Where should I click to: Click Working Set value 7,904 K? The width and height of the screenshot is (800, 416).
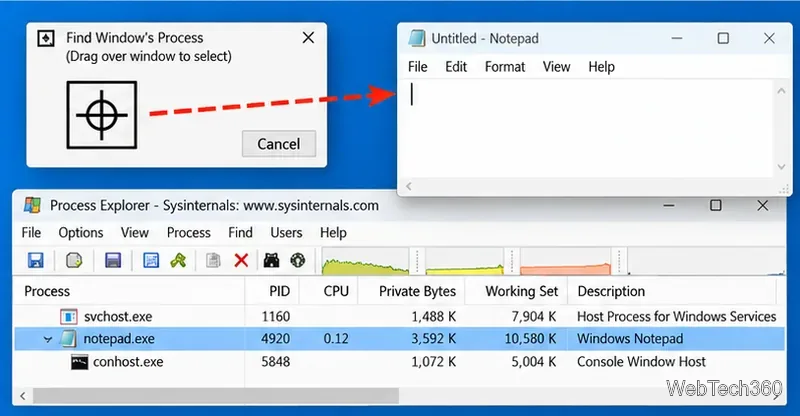pyautogui.click(x=534, y=316)
